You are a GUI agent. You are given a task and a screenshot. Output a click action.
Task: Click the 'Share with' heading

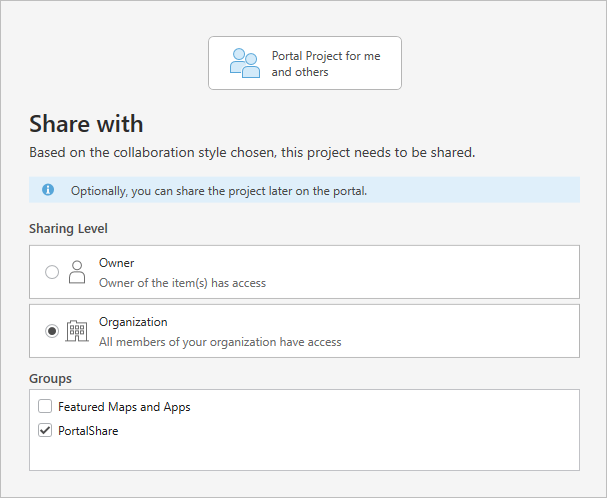click(86, 124)
